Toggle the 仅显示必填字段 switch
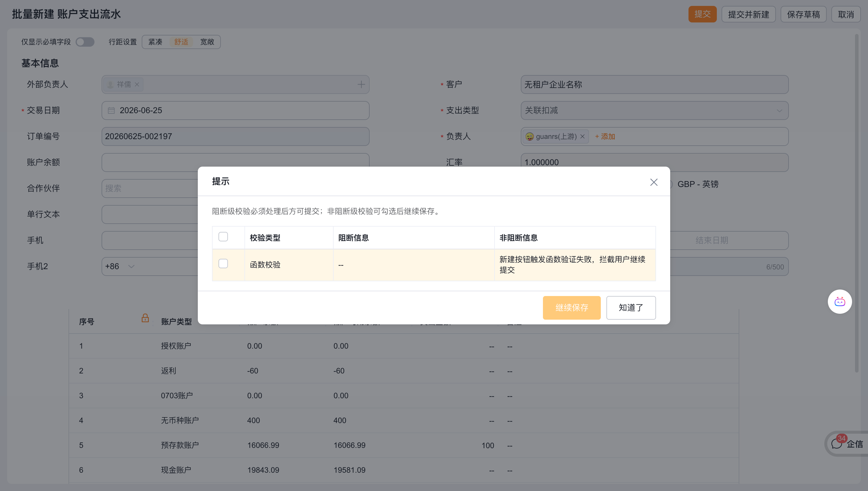This screenshot has height=491, width=868. click(x=85, y=42)
